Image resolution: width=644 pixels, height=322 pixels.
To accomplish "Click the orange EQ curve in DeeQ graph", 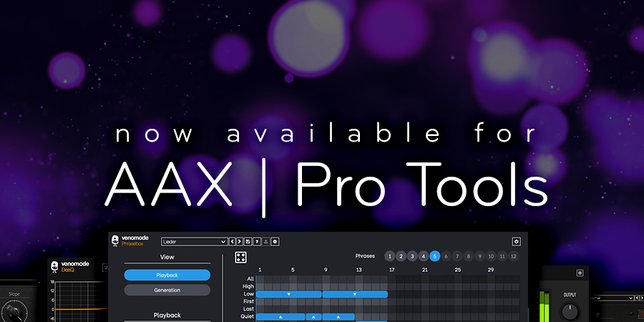I will coord(82,309).
